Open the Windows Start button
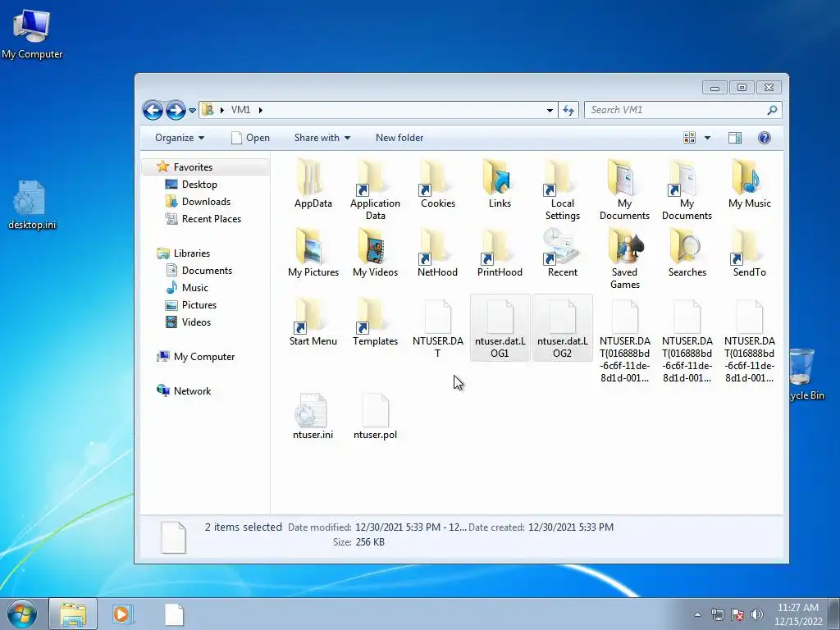Viewport: 840px width, 630px height. pyautogui.click(x=21, y=614)
